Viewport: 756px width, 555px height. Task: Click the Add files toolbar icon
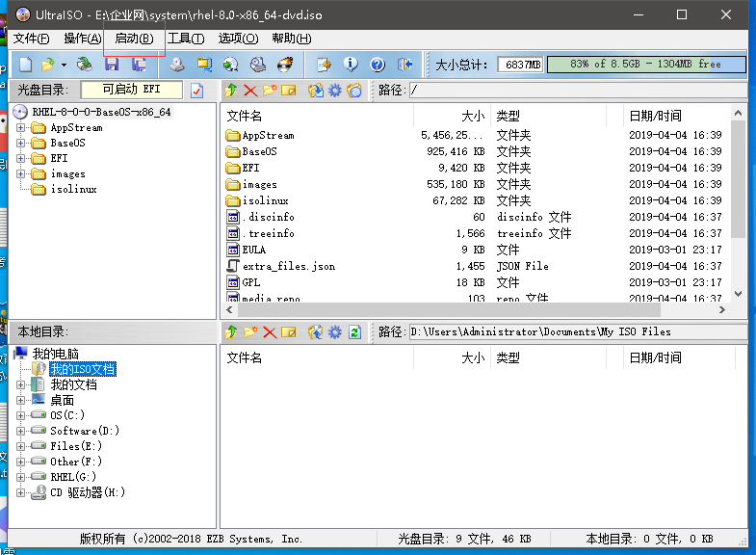(x=324, y=65)
